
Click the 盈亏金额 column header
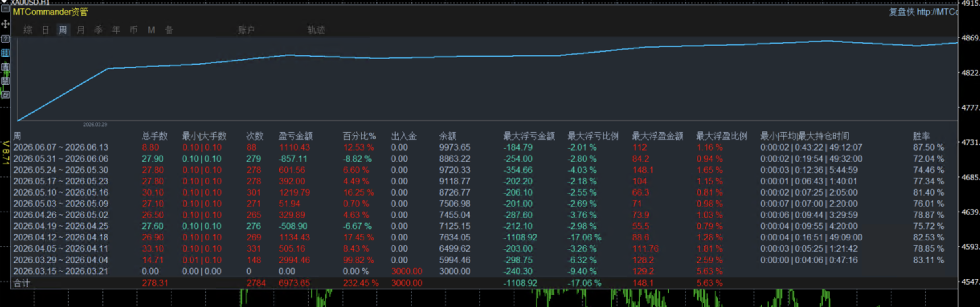point(295,136)
